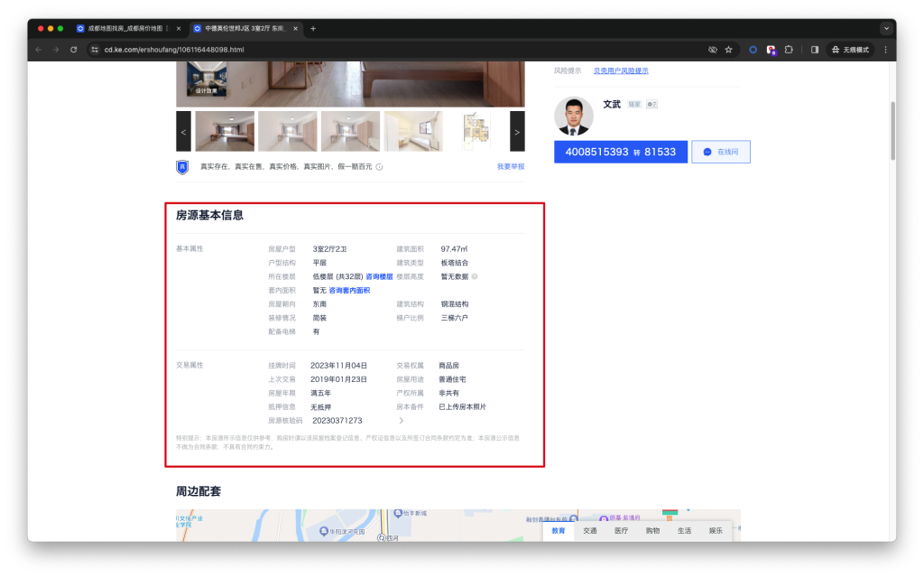Select the third room thumbnail in gallery
This screenshot has width=924, height=578.
pos(351,132)
